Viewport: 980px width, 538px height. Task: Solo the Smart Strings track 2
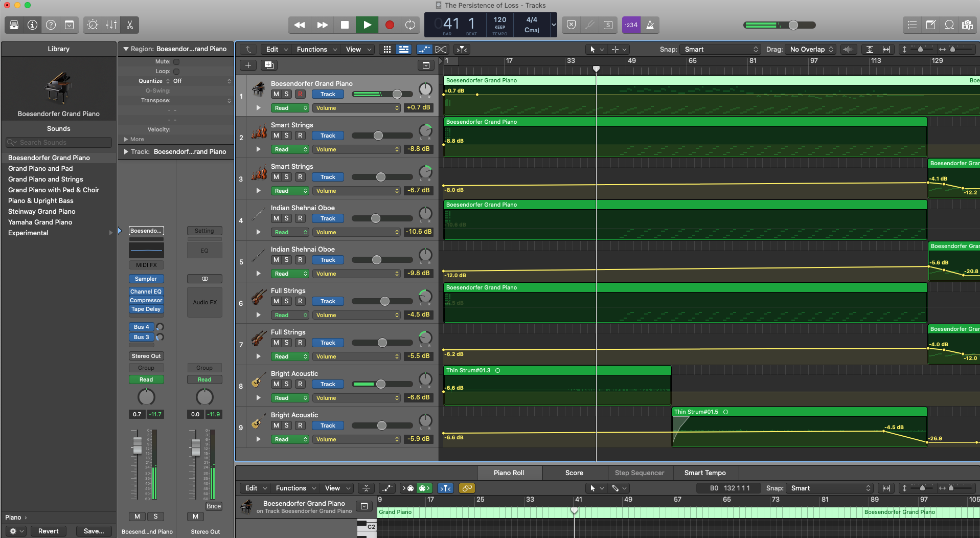click(x=286, y=136)
